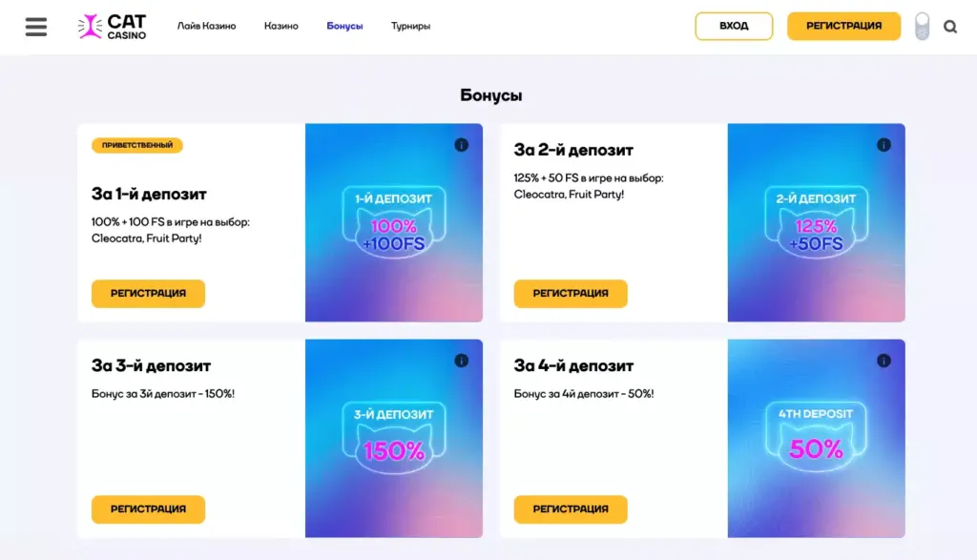Click РЕГИСТРАЦИЯ under 3rd deposit bonus

click(148, 509)
